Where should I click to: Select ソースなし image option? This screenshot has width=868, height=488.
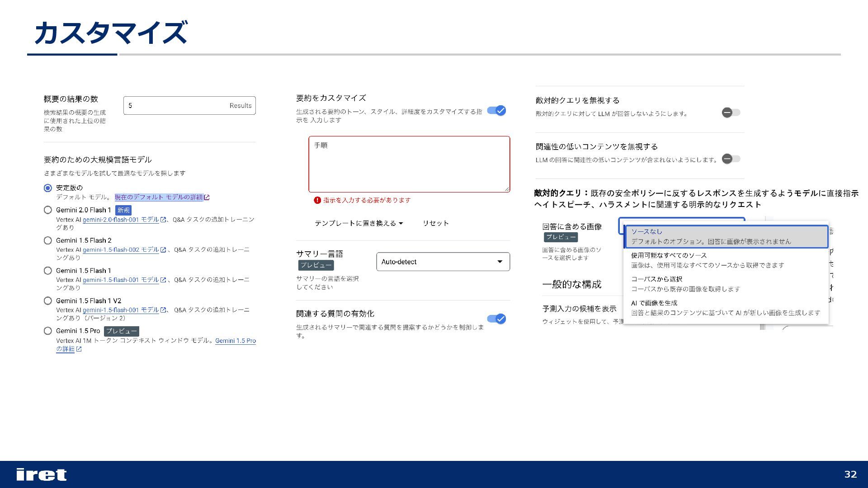point(726,237)
